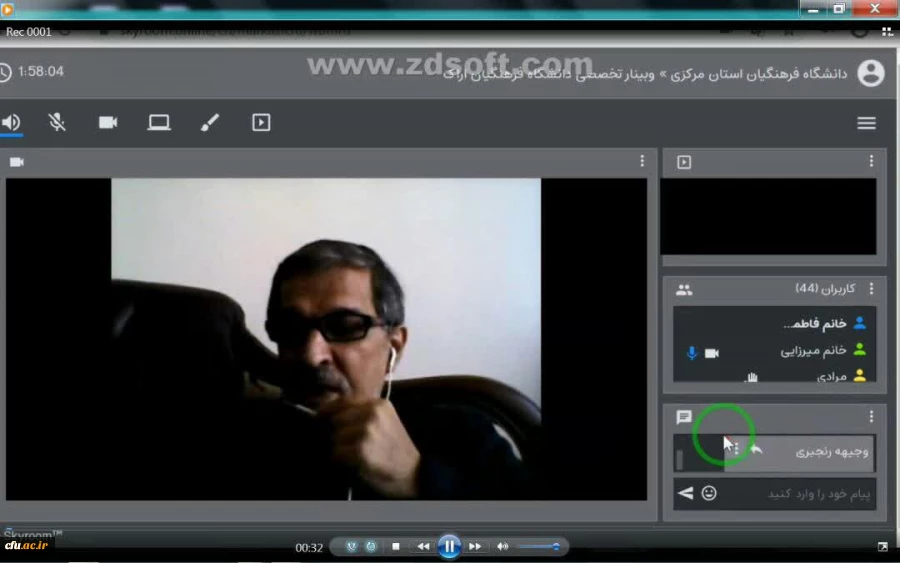Image resolution: width=900 pixels, height=563 pixels.
Task: Toggle the speaker audio icon in toolbar
Action: coord(11,122)
